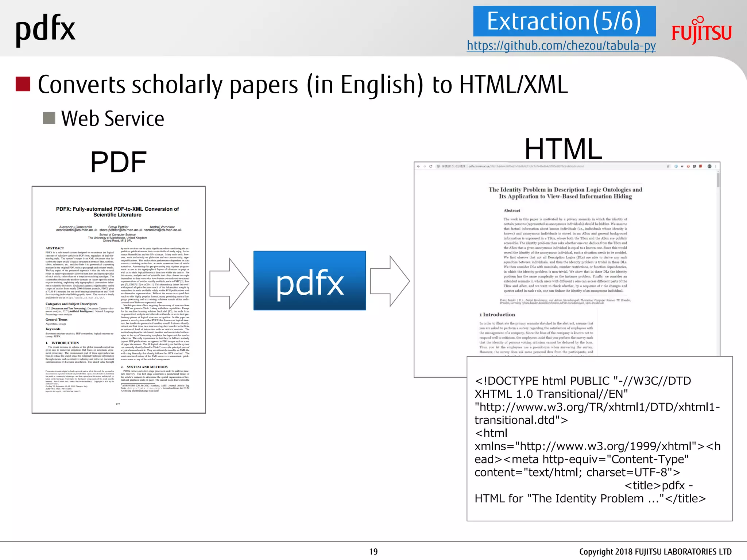
Task: Click 'Copyright 2018 FUJITSU LABORATORIES LTD' footer
Action: pos(655,552)
